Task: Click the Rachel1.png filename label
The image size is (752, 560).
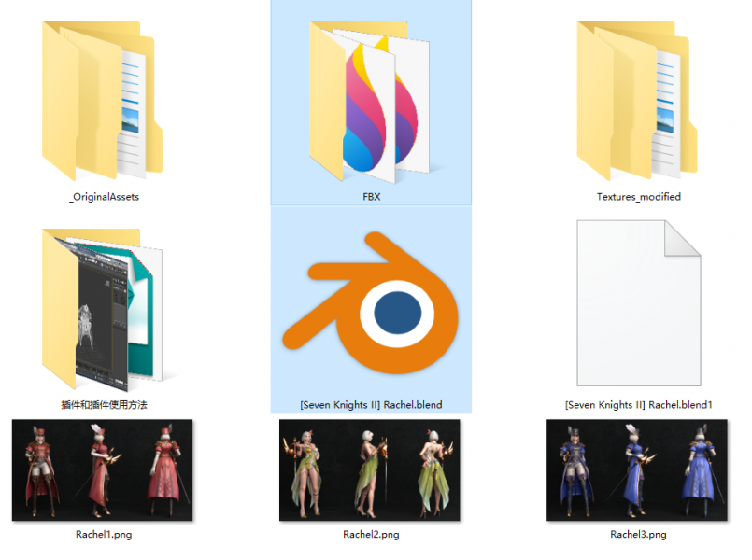Action: point(104,534)
